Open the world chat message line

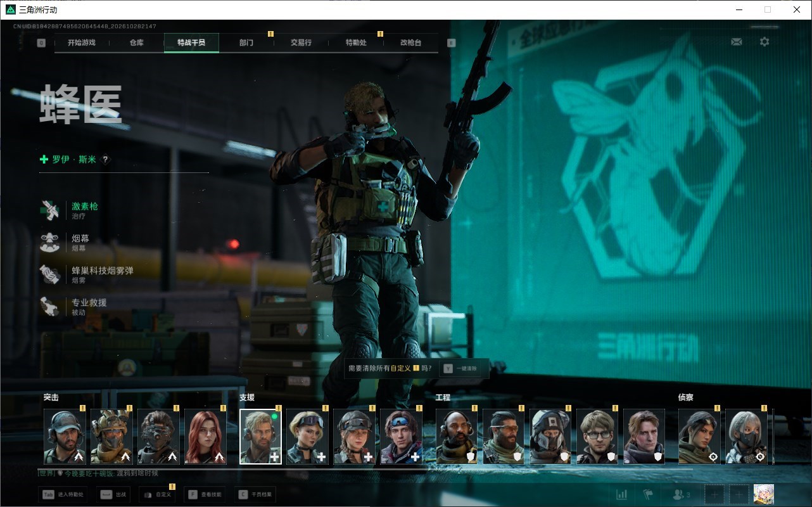(99, 473)
